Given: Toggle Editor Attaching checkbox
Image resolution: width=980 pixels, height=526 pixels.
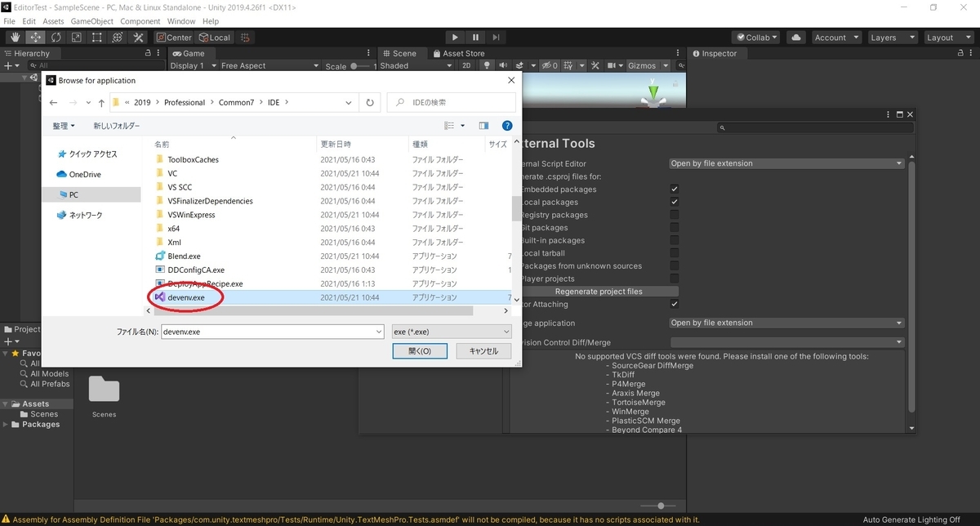Looking at the screenshot, I should pyautogui.click(x=675, y=304).
